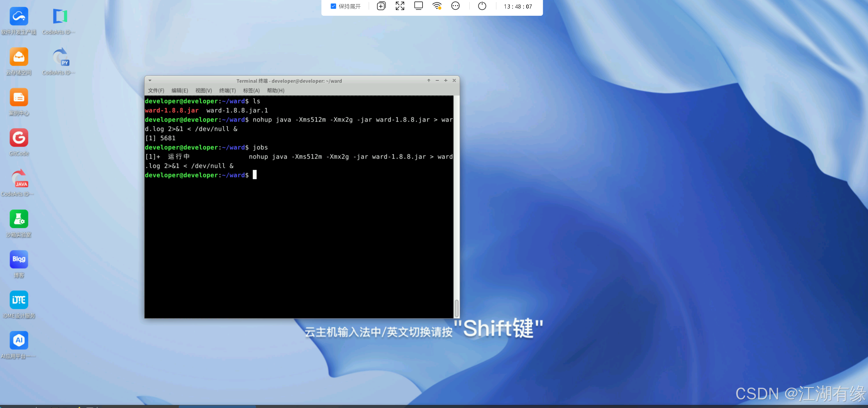868x408 pixels.
Task: Click the terminal command prompt area
Action: point(254,175)
